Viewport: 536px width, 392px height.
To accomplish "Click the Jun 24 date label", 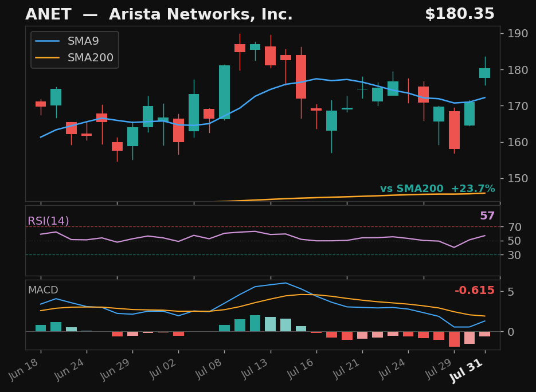I will tap(70, 369).
